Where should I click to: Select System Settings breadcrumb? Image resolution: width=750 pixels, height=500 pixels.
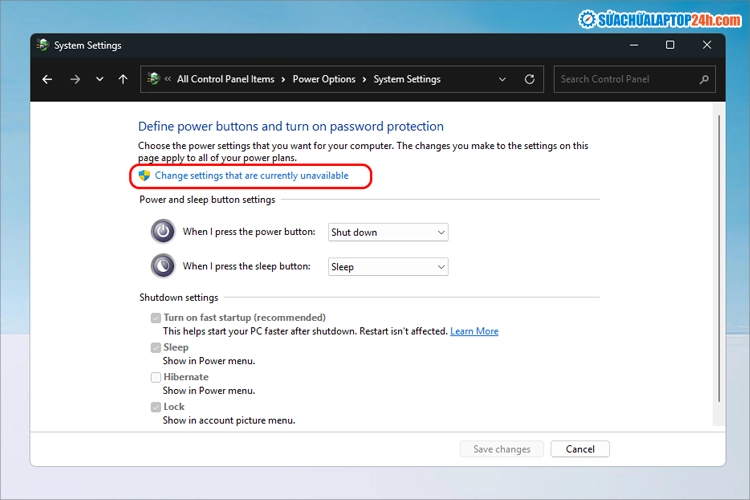point(407,79)
